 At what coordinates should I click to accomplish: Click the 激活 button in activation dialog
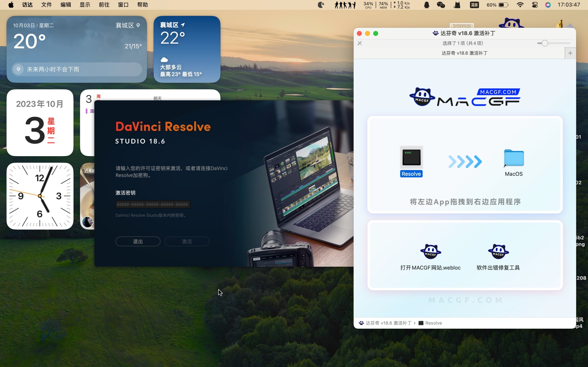pyautogui.click(x=187, y=242)
